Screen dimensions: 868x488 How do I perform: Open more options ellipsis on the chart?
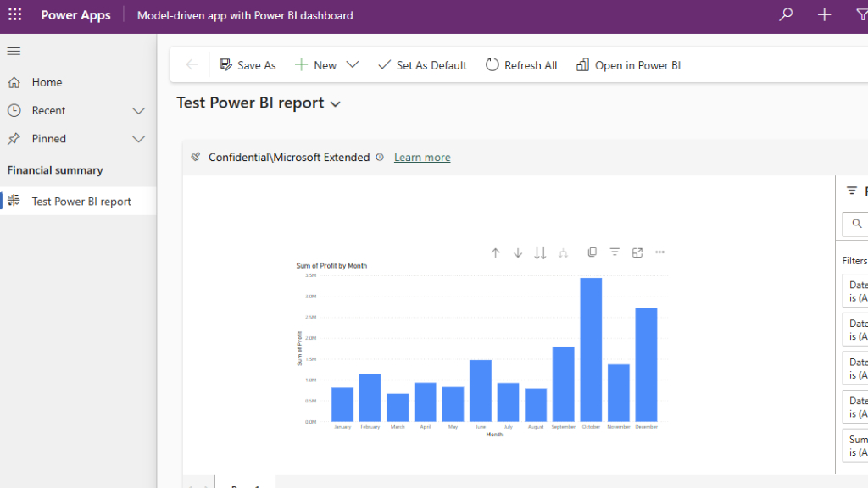660,252
